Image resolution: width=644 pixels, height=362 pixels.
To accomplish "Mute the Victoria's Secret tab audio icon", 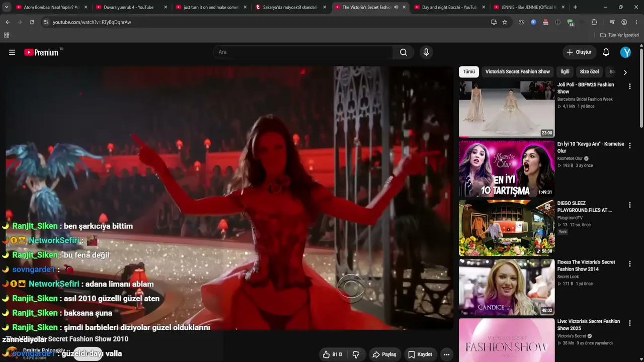I will (396, 8).
